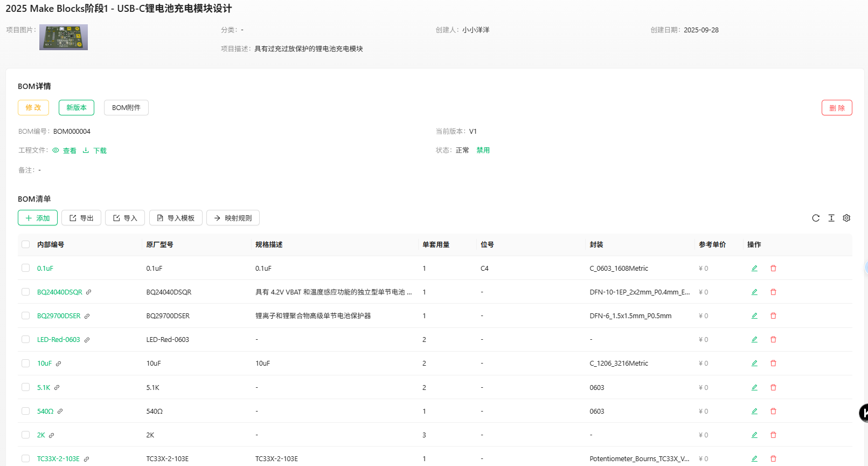Open the table column settings gear
The width and height of the screenshot is (868, 466).
846,218
